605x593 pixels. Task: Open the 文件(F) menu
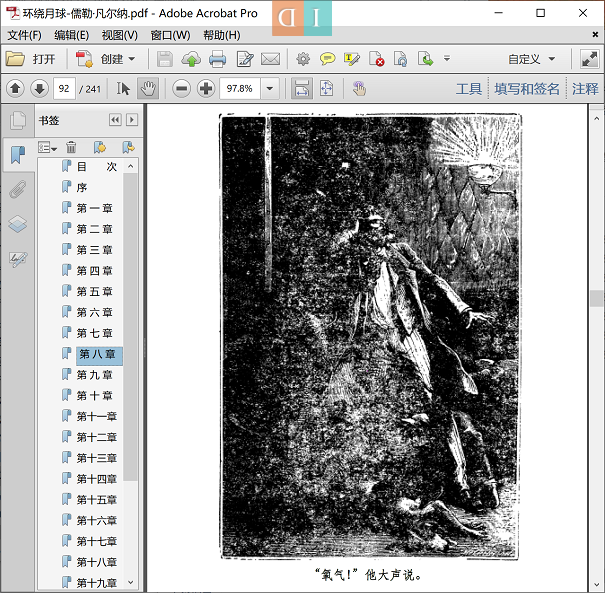24,35
